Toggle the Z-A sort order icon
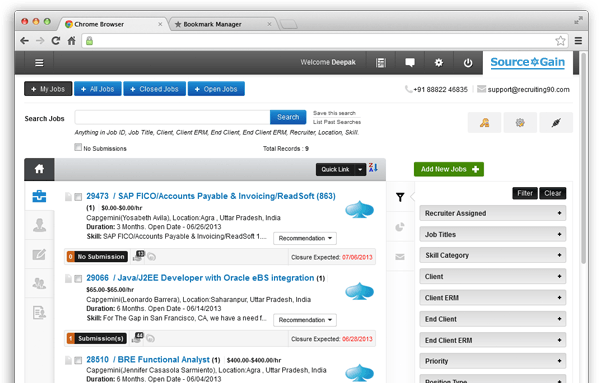 click(373, 168)
